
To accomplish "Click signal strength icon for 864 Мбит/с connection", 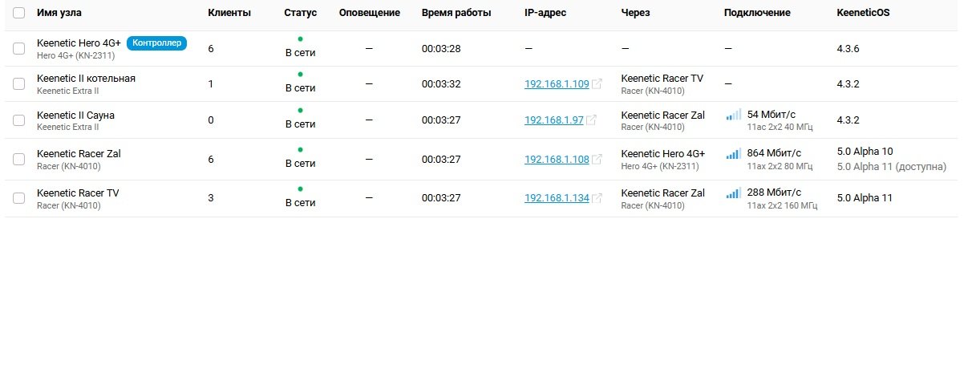I will (734, 153).
